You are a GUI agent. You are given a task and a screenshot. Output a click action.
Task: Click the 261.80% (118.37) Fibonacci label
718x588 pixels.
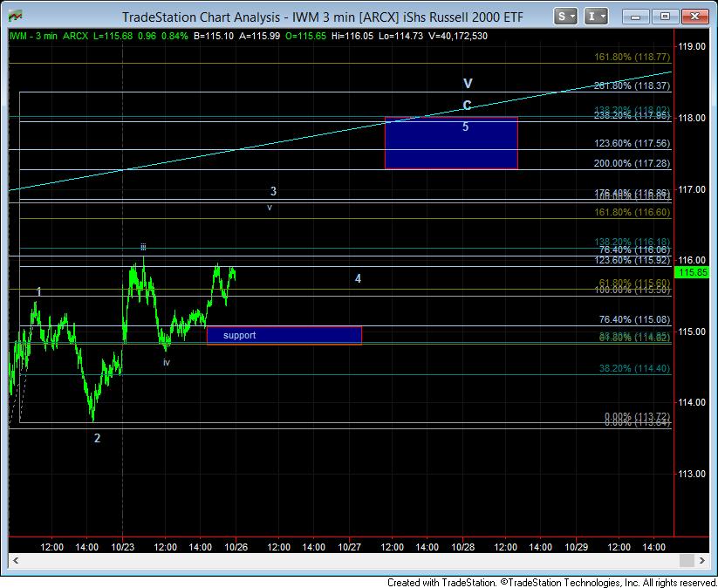click(x=632, y=85)
